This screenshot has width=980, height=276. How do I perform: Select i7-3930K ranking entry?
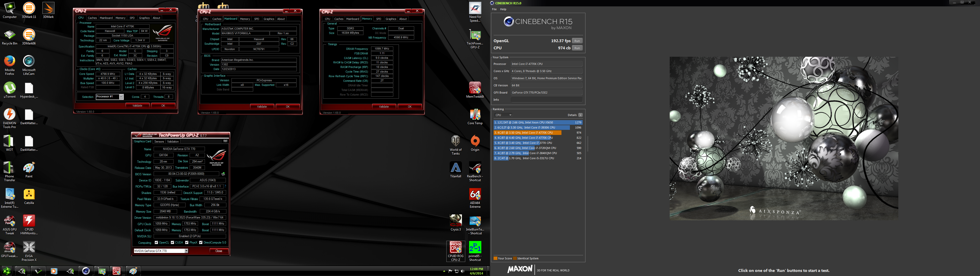[538, 128]
